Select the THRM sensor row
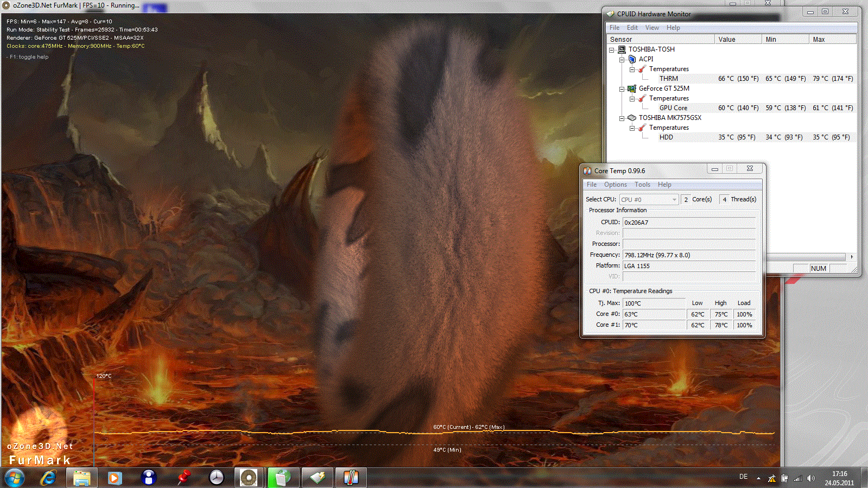The image size is (868, 488). click(756, 79)
